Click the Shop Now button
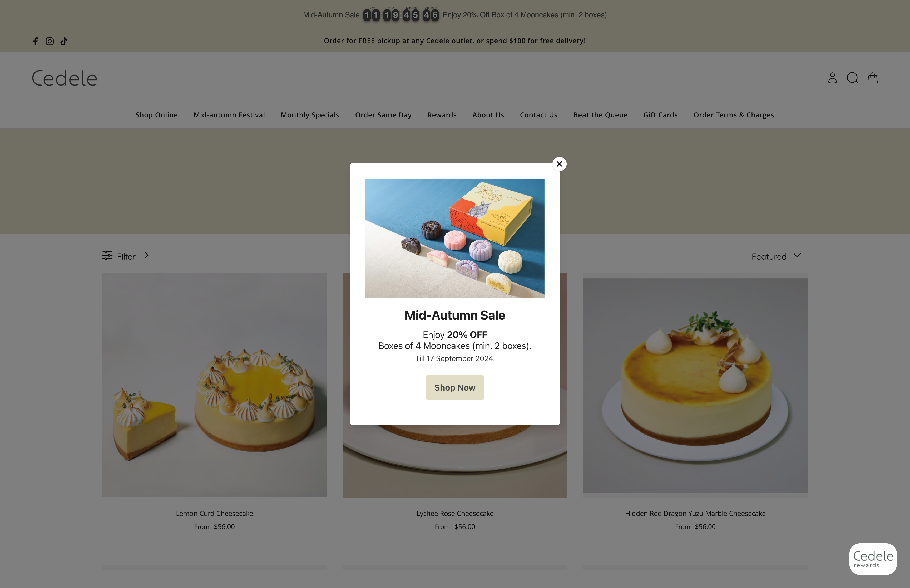Image resolution: width=910 pixels, height=588 pixels. click(455, 387)
